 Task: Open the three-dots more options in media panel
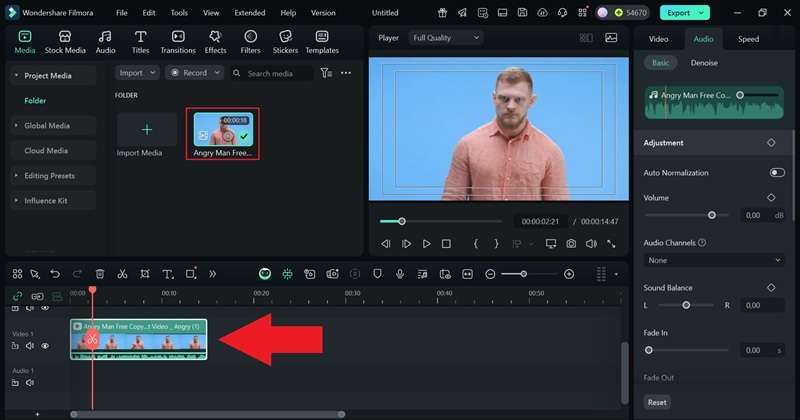coord(346,73)
